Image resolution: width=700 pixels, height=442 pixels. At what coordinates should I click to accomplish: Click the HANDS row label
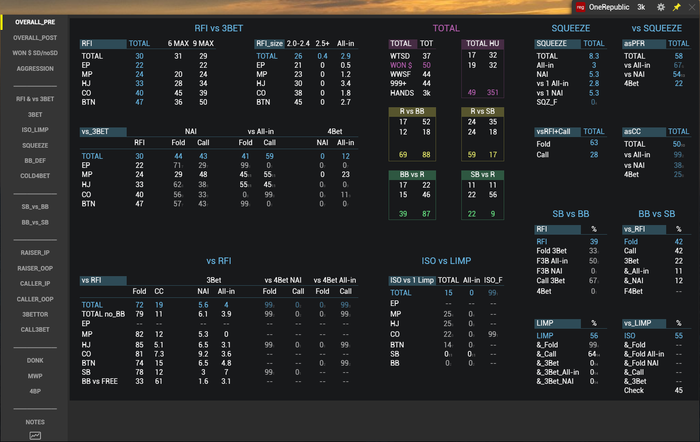(x=402, y=93)
